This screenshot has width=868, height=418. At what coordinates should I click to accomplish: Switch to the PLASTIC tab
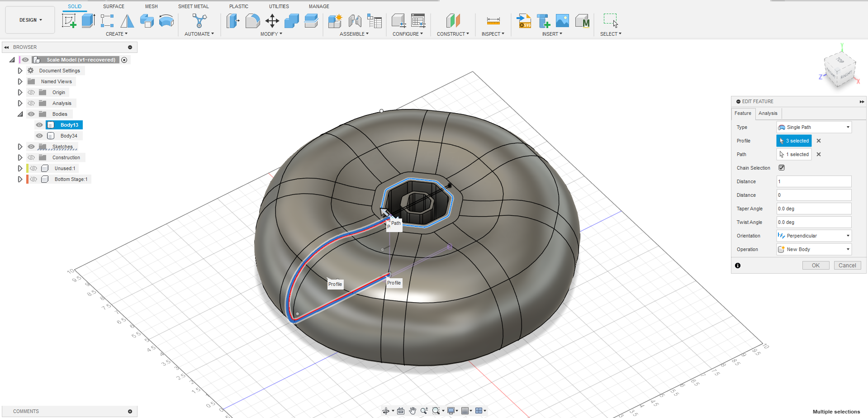[x=239, y=6]
